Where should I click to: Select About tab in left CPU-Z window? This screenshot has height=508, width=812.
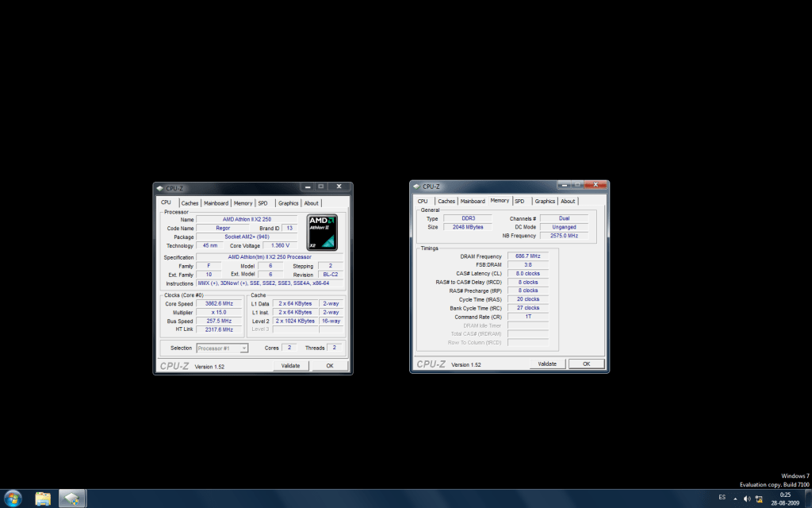pyautogui.click(x=311, y=203)
